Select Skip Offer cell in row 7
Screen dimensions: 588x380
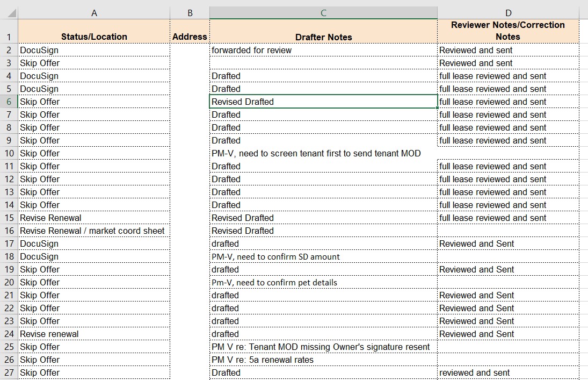click(94, 114)
